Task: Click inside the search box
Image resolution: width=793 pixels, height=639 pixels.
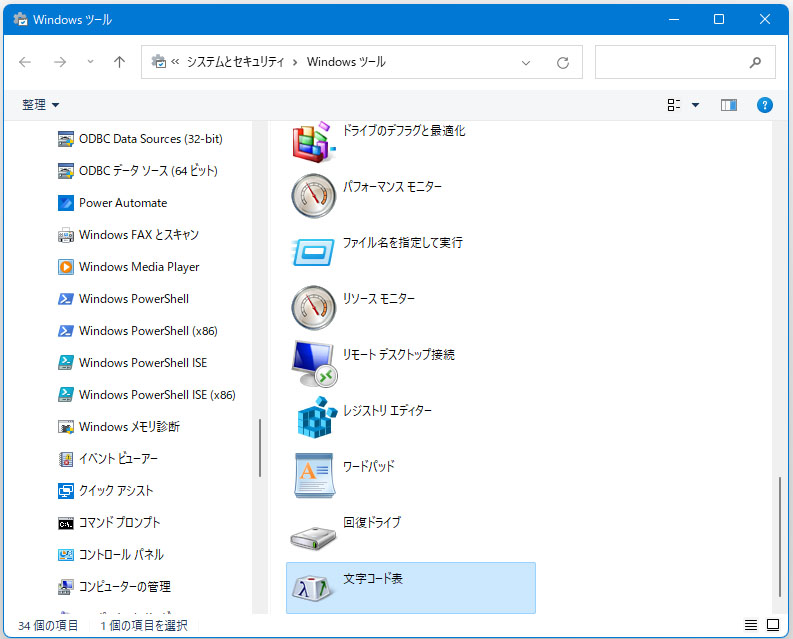Action: (x=685, y=62)
